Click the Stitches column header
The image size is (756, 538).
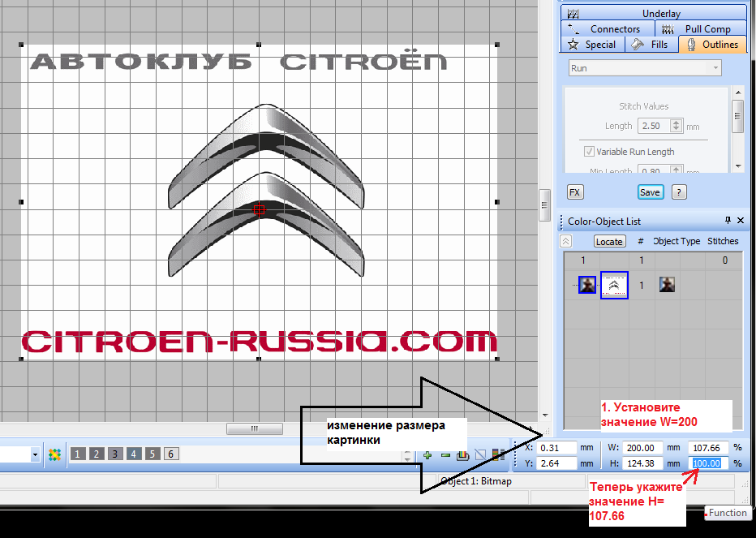tap(723, 241)
